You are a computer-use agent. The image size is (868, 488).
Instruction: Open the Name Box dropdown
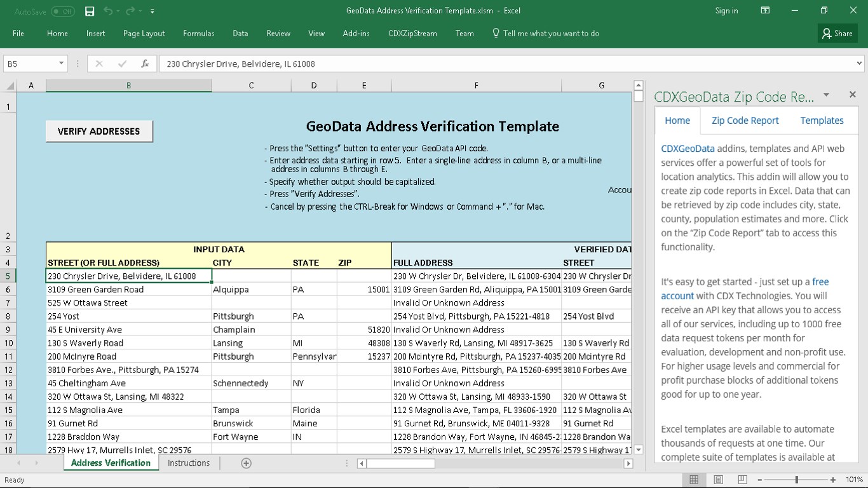(x=61, y=64)
